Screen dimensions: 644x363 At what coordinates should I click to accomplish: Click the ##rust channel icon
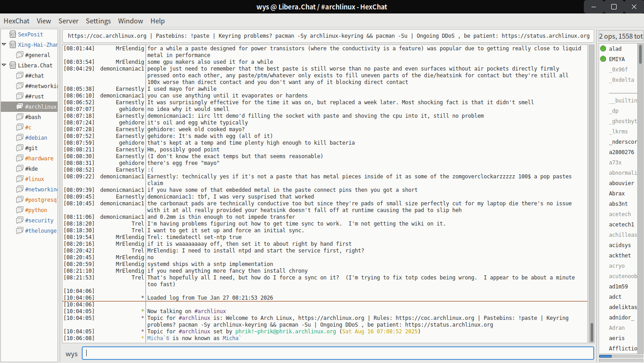[20, 96]
